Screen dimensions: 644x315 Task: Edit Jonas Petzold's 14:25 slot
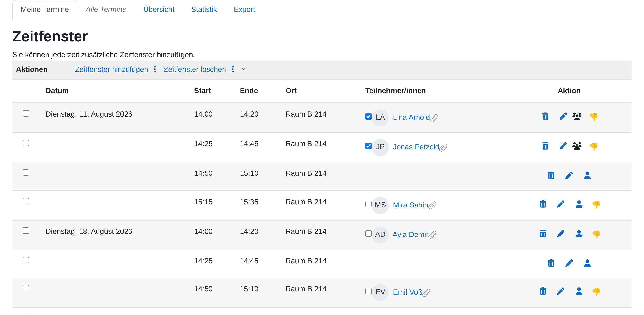[x=563, y=146]
